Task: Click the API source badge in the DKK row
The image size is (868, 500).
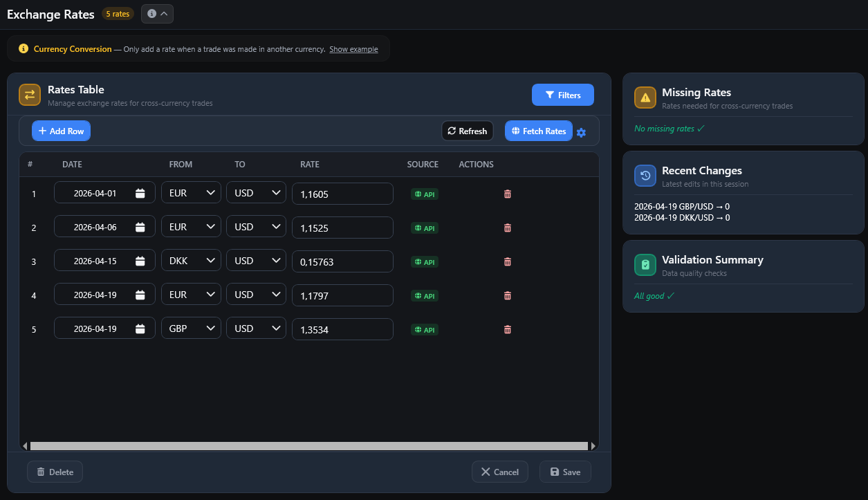Action: point(425,262)
